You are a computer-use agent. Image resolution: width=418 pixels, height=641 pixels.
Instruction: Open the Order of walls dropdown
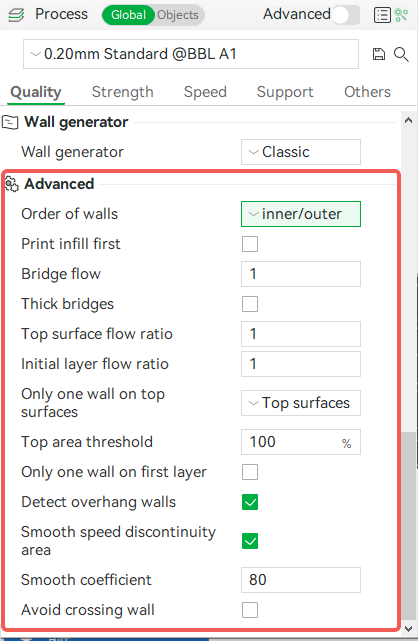301,214
